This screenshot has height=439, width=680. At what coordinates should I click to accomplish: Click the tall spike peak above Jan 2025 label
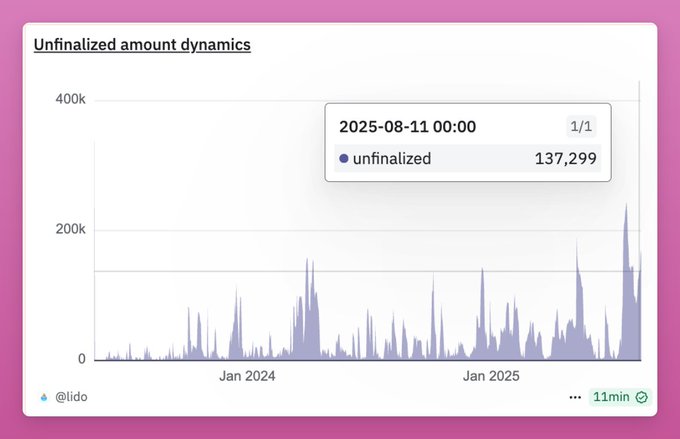(x=482, y=270)
